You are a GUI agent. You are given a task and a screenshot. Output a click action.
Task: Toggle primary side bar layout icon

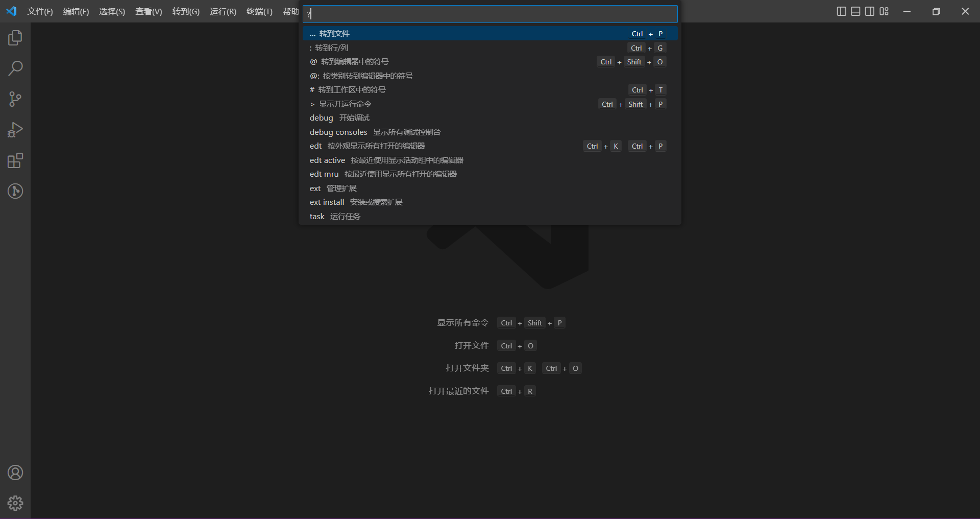[x=842, y=11]
